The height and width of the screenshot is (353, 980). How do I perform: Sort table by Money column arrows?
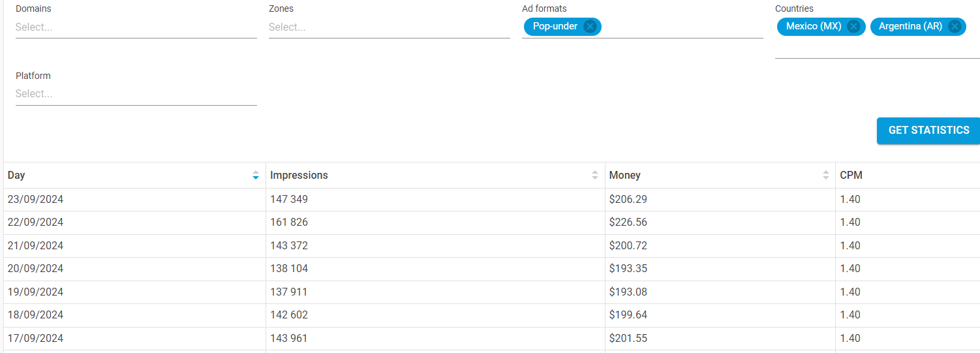coord(826,176)
